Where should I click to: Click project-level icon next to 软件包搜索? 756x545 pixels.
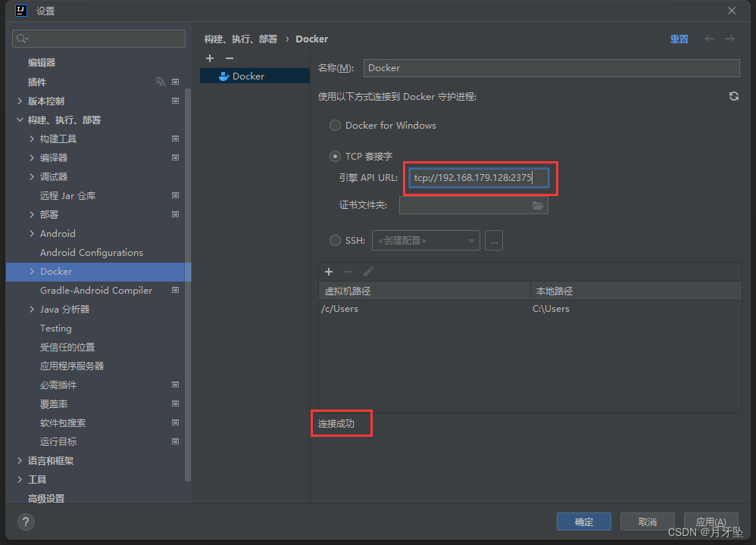176,422
